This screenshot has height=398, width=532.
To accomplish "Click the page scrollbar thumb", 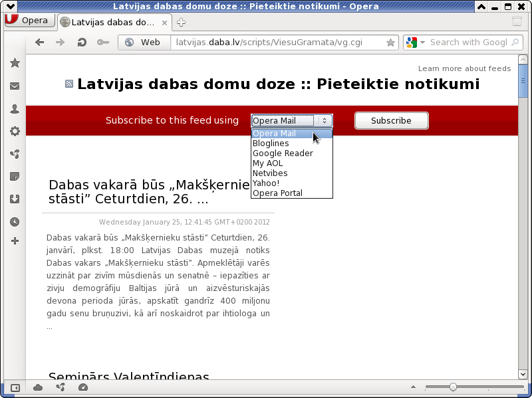I will click(523, 80).
